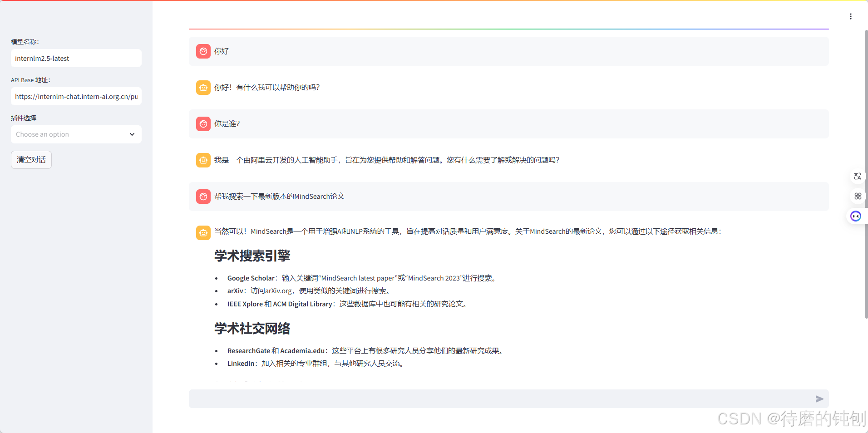Click the LinkedIn bullet text
868x433 pixels.
pyautogui.click(x=317, y=364)
